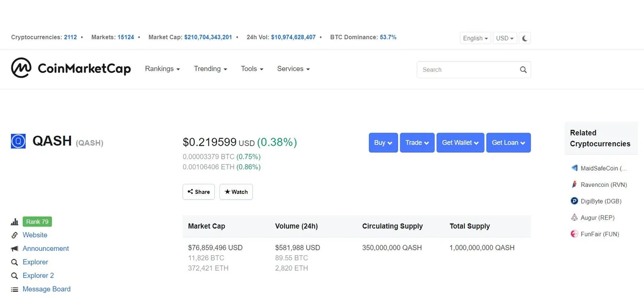Expand the Services menu
The width and height of the screenshot is (644, 297).
pyautogui.click(x=293, y=69)
